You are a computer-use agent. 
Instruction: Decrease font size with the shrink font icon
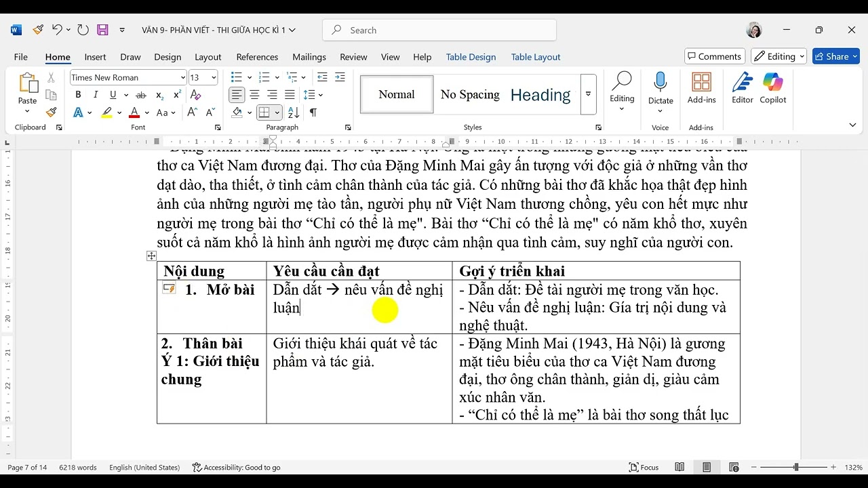[x=210, y=113]
